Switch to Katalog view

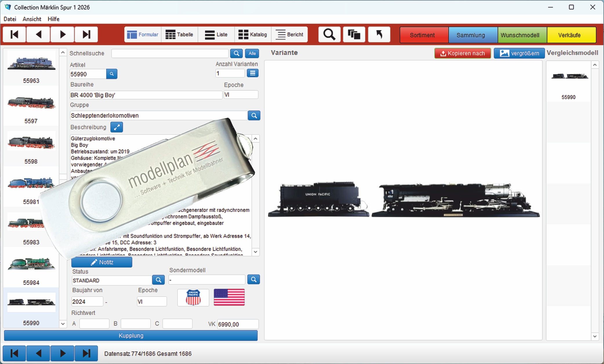point(253,35)
